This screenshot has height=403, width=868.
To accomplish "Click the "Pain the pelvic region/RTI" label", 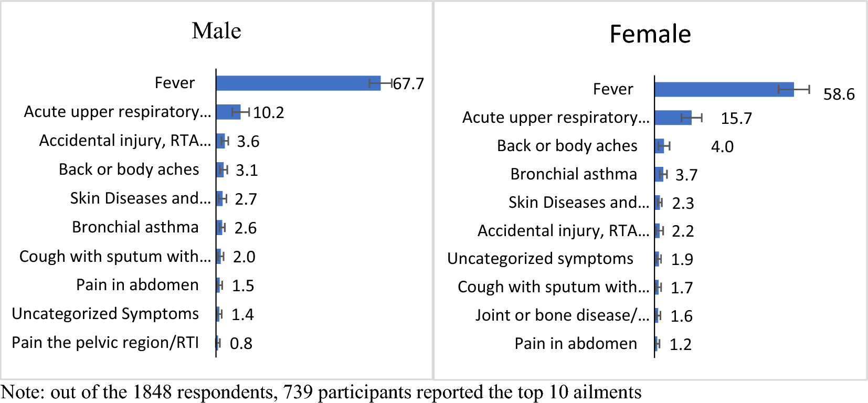I will pyautogui.click(x=105, y=343).
